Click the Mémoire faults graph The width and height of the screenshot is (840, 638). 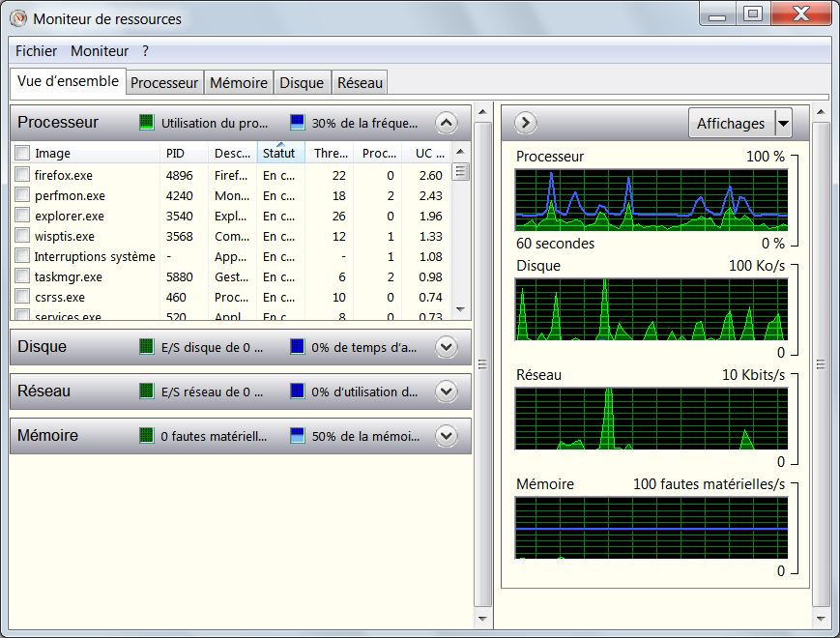[x=652, y=528]
